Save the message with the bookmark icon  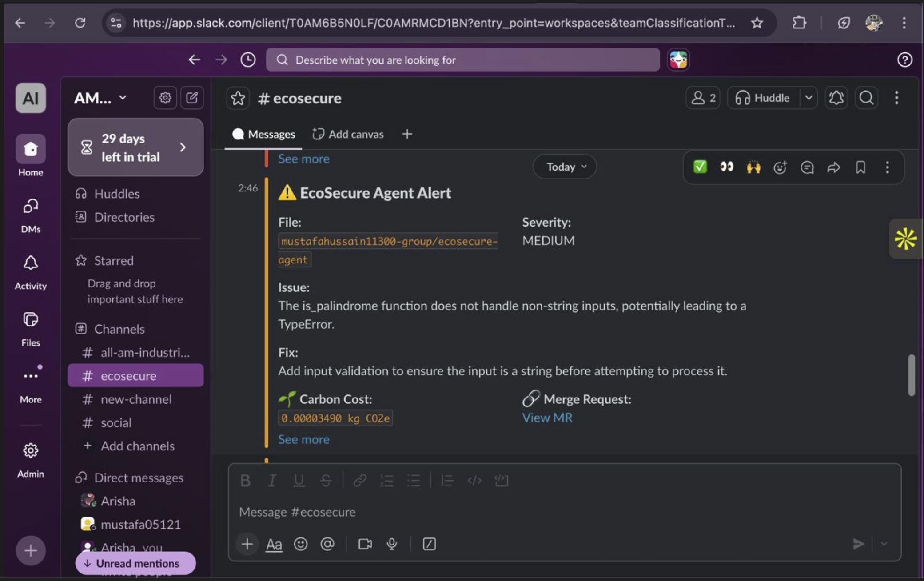[860, 167]
